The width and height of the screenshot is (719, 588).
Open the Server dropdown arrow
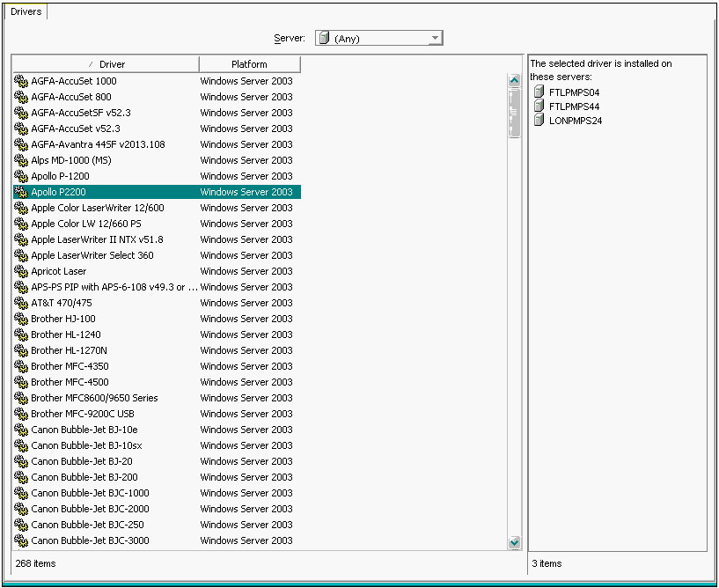pyautogui.click(x=435, y=38)
